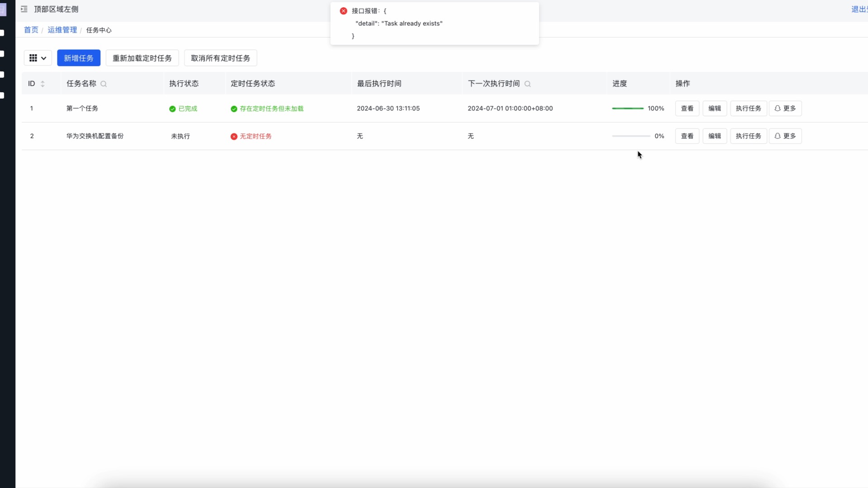Open search filter for 任务名称 column
The width and height of the screenshot is (868, 488).
tap(104, 84)
